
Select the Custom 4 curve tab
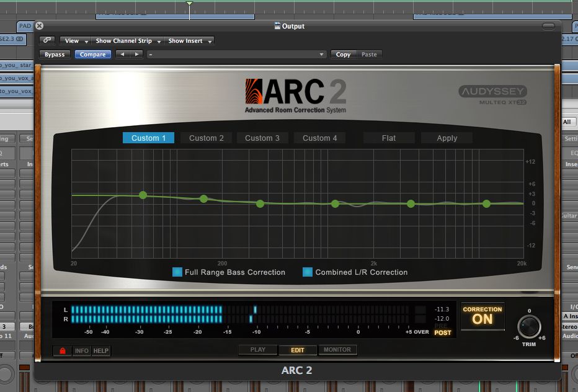tap(319, 138)
